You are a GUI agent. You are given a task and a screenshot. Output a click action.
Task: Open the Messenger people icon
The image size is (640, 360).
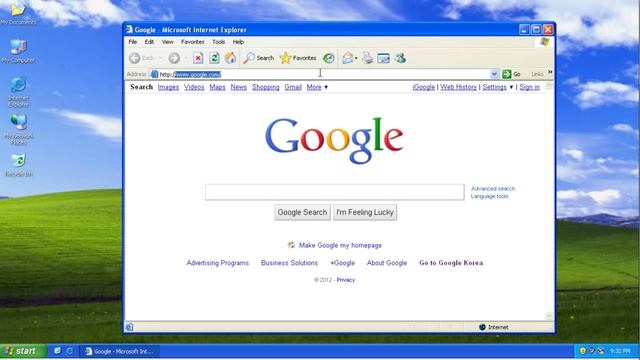coord(400,58)
